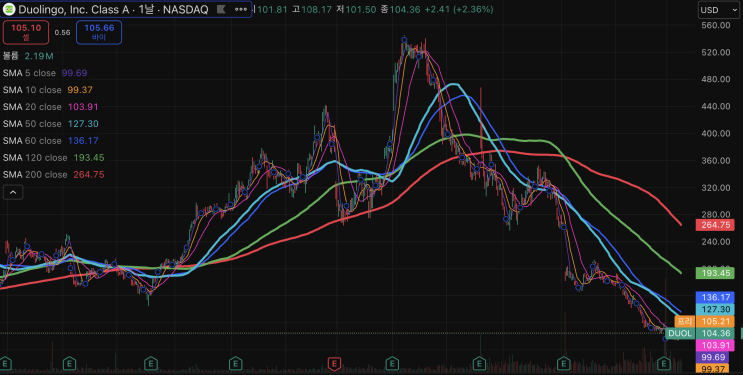Click the Duolingo owl logo icon
The width and height of the screenshot is (743, 375).
tap(9, 9)
